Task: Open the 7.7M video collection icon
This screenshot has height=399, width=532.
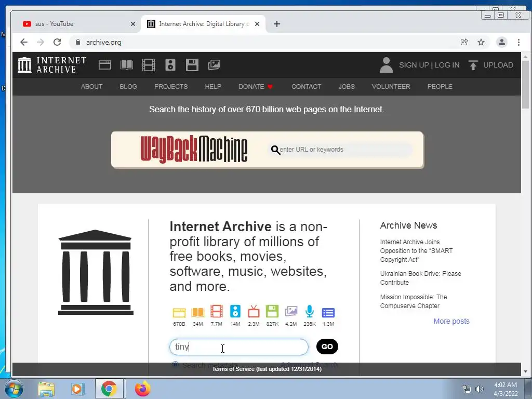Action: pos(217,312)
